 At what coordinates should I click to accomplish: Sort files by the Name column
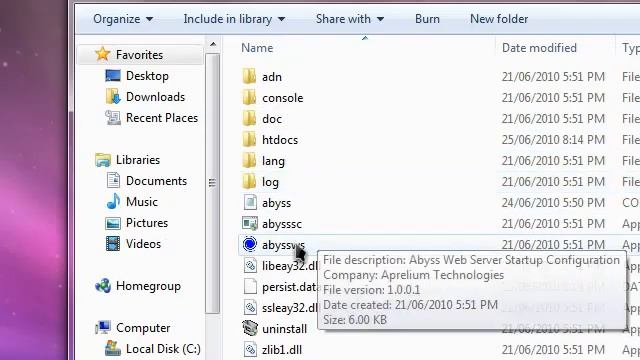pyautogui.click(x=257, y=48)
